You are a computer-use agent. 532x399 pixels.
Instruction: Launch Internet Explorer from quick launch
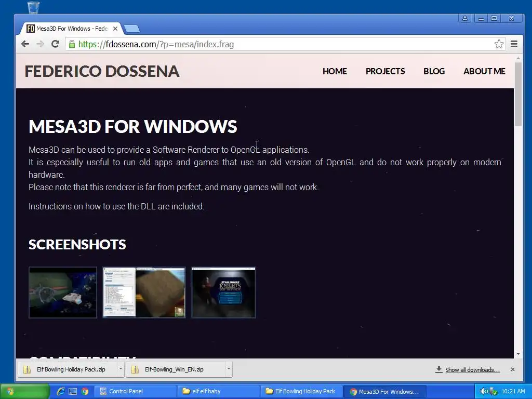[x=61, y=392]
